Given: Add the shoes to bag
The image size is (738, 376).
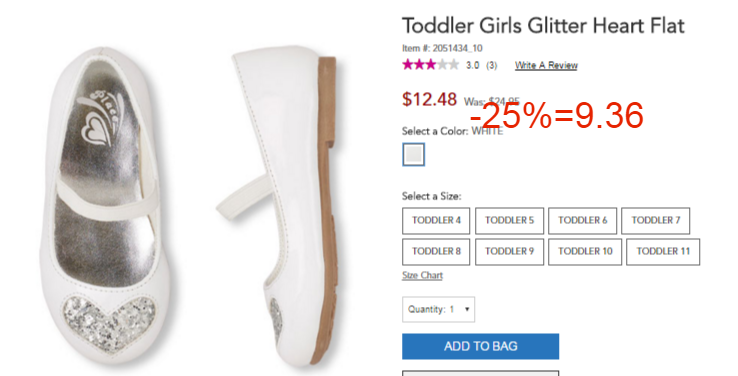Looking at the screenshot, I should coord(481,346).
